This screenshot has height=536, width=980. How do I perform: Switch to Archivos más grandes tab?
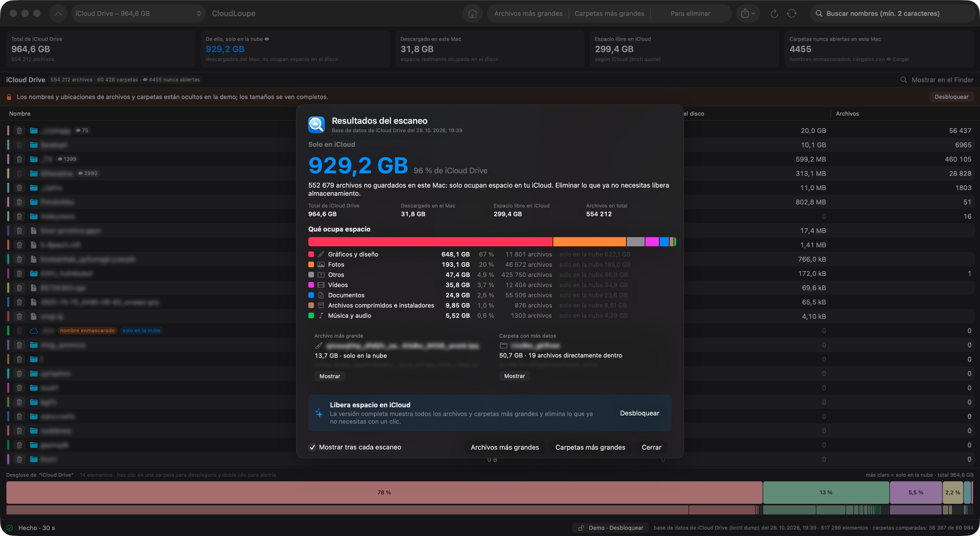528,13
